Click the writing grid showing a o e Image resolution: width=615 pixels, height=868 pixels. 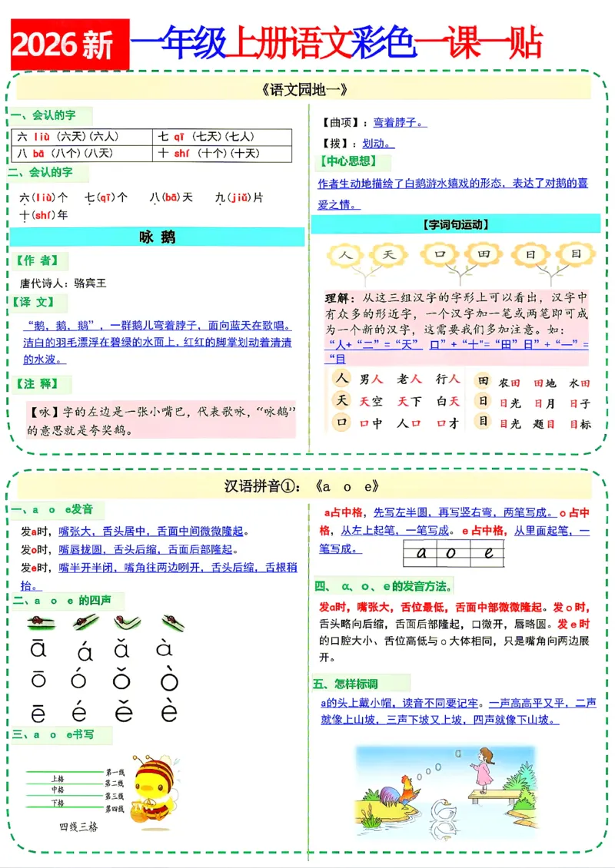point(454,553)
